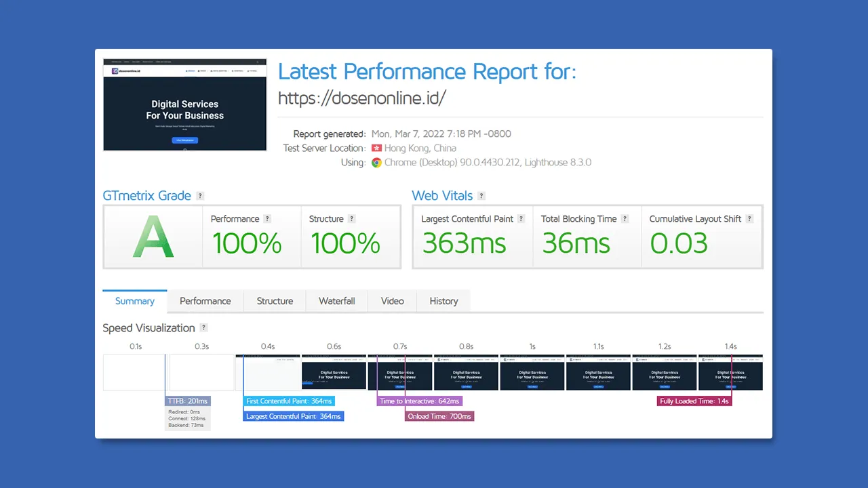
Task: Open the GTmetrix Grade help icon
Action: coord(199,195)
